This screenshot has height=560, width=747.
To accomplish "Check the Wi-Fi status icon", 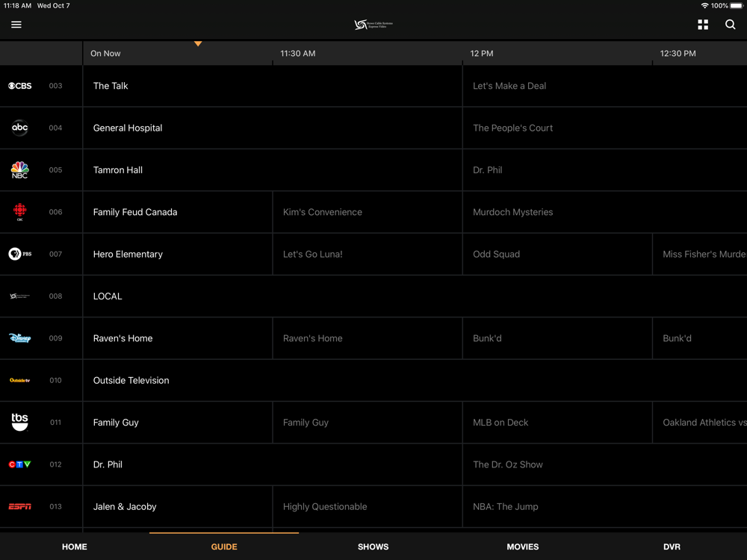I will click(x=704, y=6).
